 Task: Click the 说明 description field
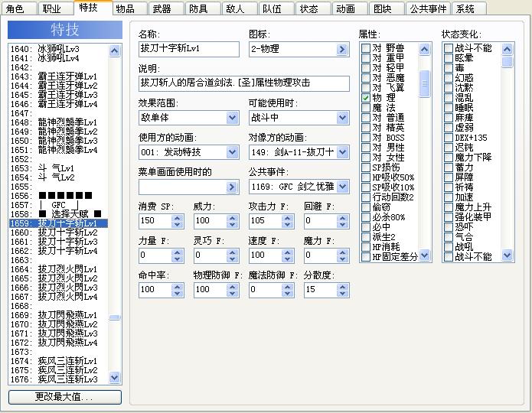tap(244, 83)
